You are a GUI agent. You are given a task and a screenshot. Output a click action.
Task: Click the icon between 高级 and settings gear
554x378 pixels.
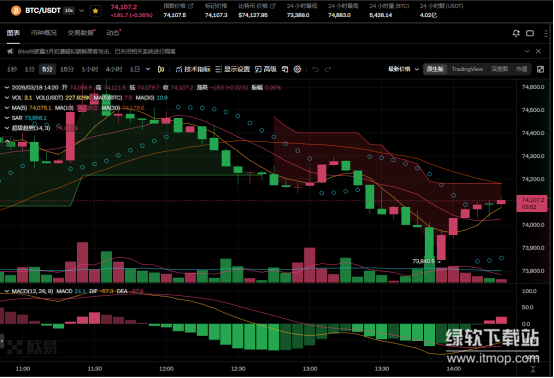285,69
